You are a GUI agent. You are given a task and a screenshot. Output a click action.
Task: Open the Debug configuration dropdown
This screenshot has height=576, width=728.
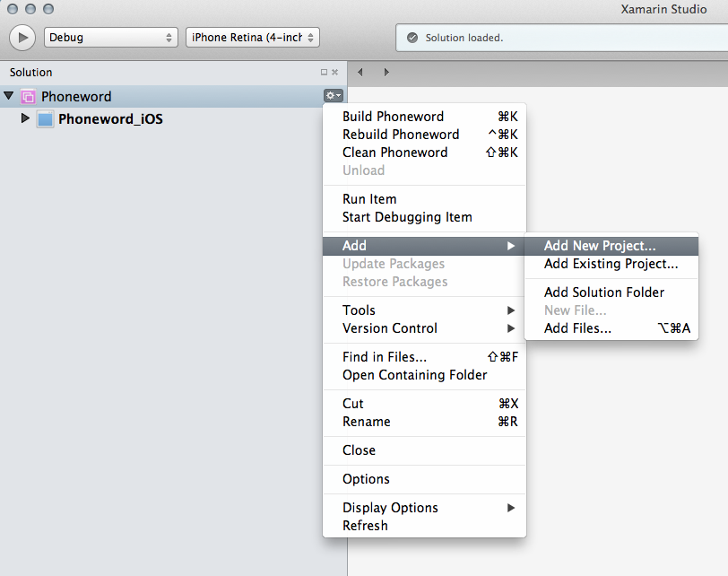click(111, 38)
